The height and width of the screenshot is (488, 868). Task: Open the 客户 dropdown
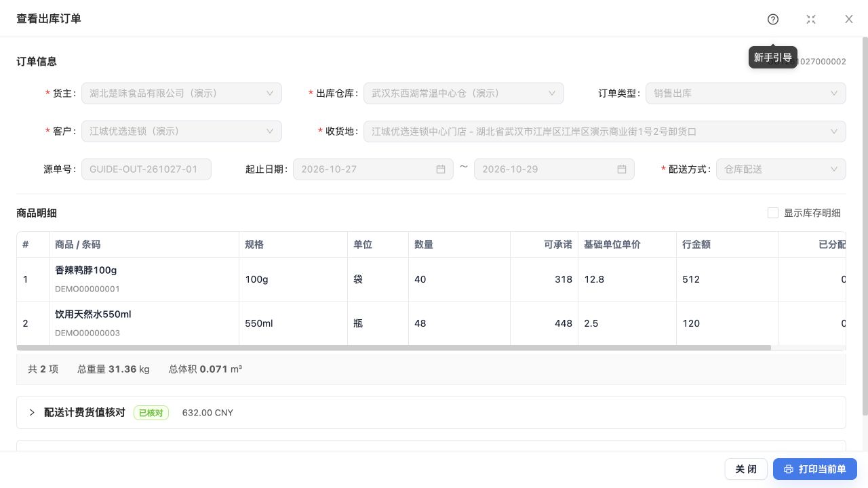tap(182, 131)
